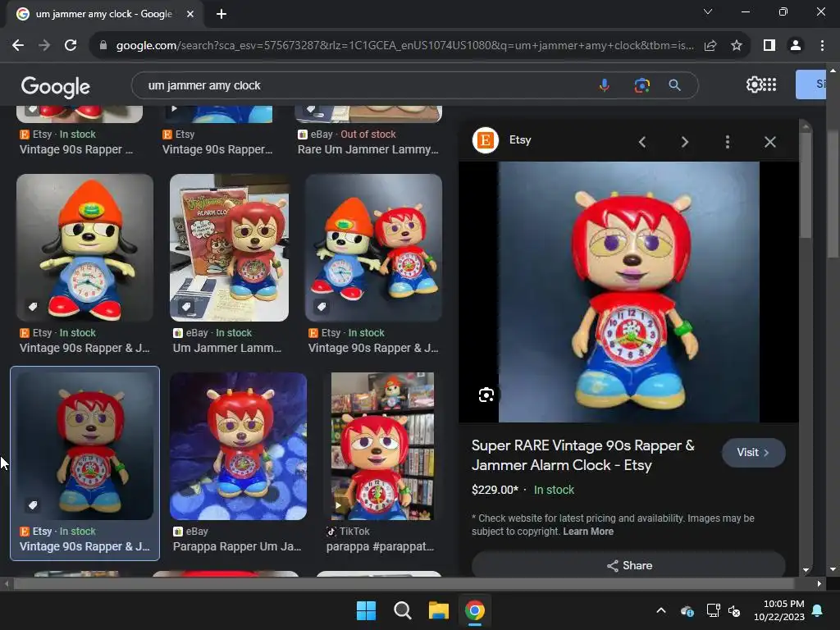Open Google quick settings gear
Screen dimensions: 840x630
(753, 84)
